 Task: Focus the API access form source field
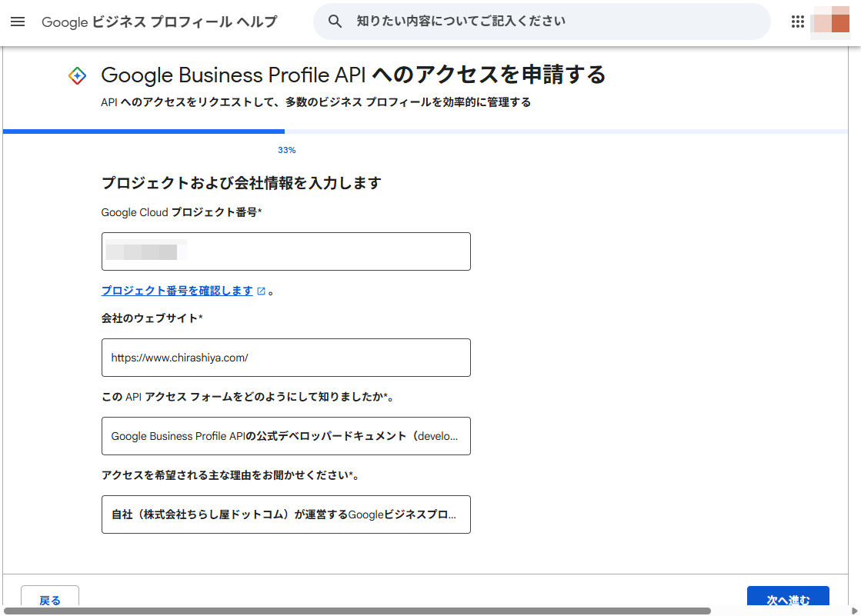point(286,436)
